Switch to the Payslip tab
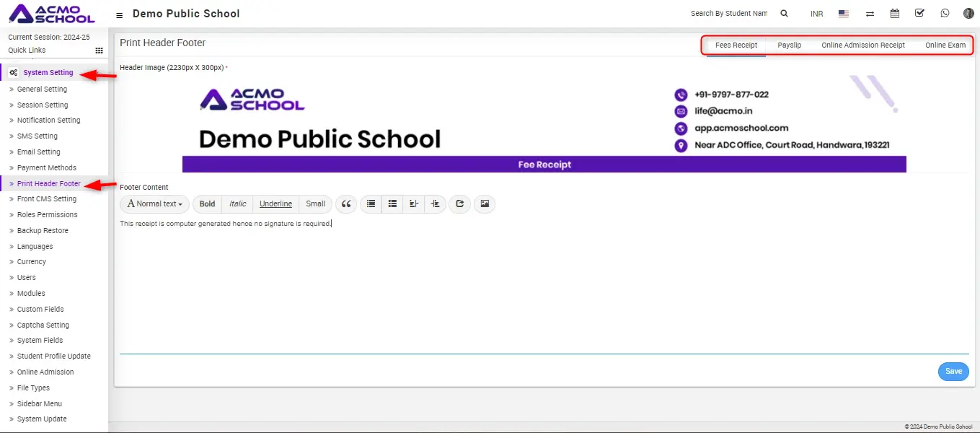This screenshot has height=433, width=980. (x=789, y=45)
